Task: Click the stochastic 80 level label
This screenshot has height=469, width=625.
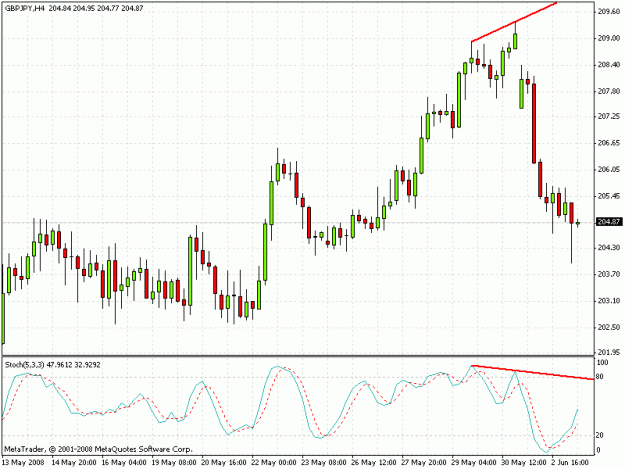Action: (x=600, y=377)
